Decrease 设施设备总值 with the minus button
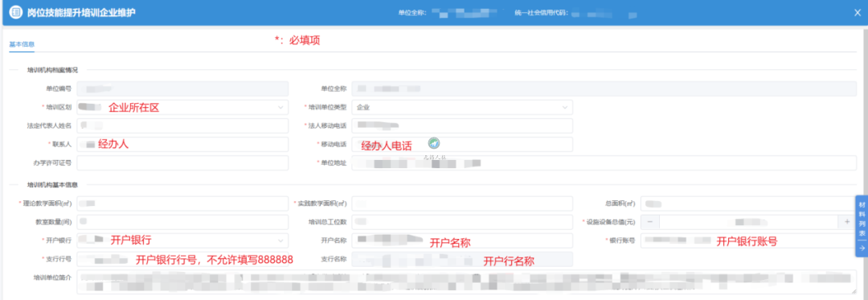Screen dimensions: 868x300 coord(650,221)
